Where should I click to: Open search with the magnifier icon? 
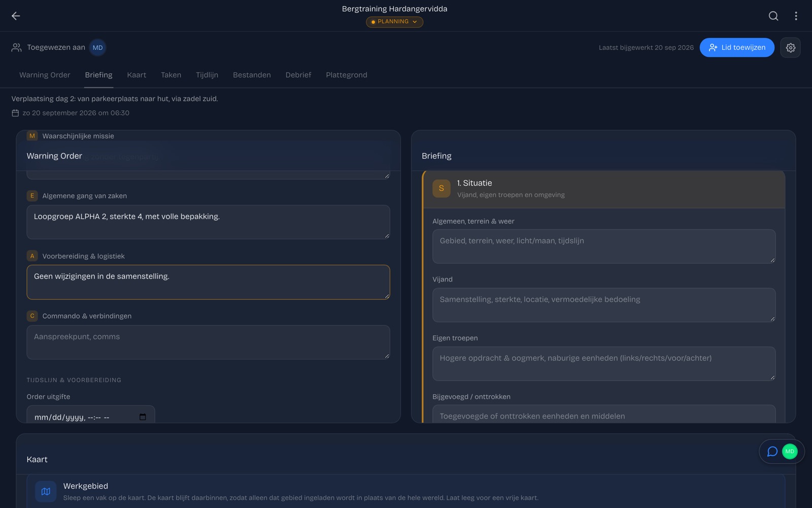(773, 16)
